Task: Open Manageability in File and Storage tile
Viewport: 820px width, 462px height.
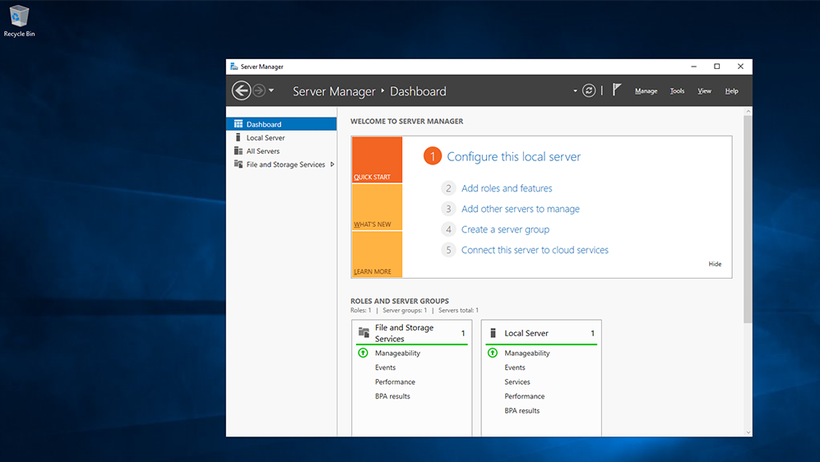Action: pos(397,353)
